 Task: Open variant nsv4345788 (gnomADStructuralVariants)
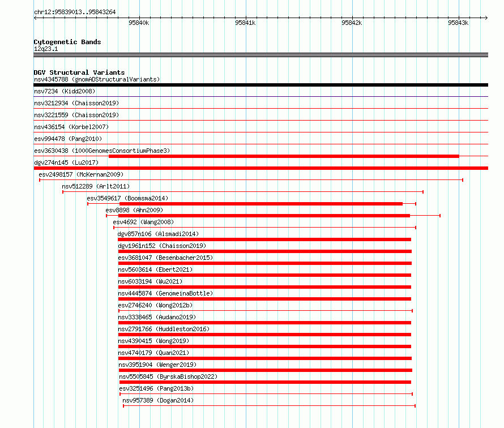pos(97,79)
